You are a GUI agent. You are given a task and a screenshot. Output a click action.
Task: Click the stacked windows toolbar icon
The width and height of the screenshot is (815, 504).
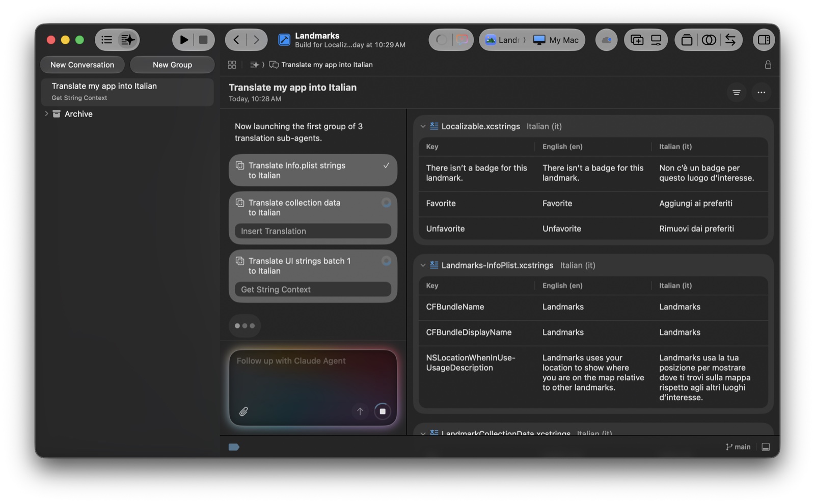click(687, 40)
